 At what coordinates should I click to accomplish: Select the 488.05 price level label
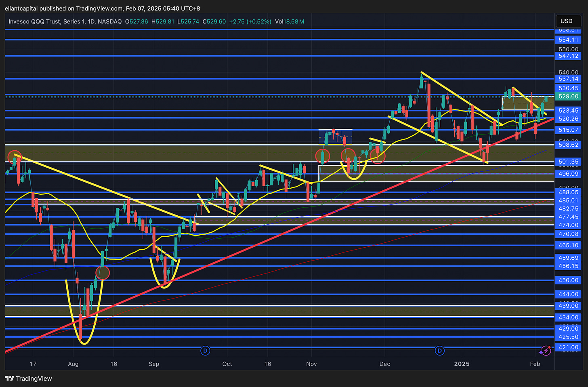(569, 192)
